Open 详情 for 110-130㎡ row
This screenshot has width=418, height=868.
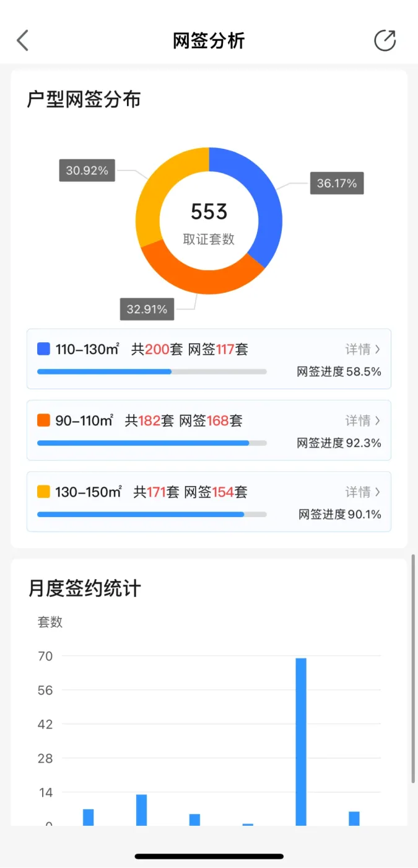362,349
